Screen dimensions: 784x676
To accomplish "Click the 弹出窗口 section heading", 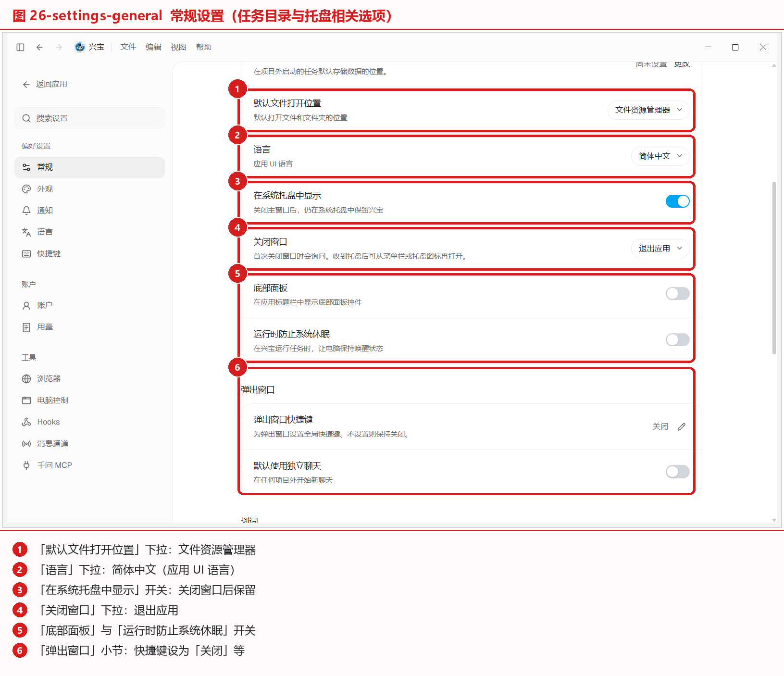I will click(x=258, y=390).
